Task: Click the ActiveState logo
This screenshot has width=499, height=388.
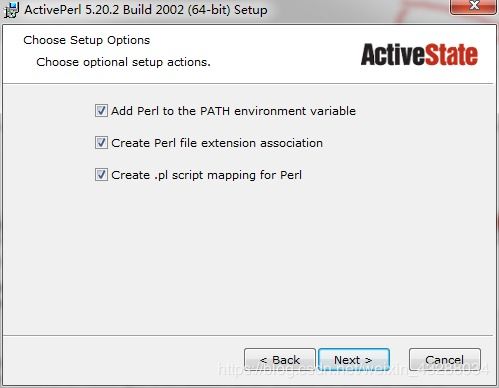Action: (419, 54)
